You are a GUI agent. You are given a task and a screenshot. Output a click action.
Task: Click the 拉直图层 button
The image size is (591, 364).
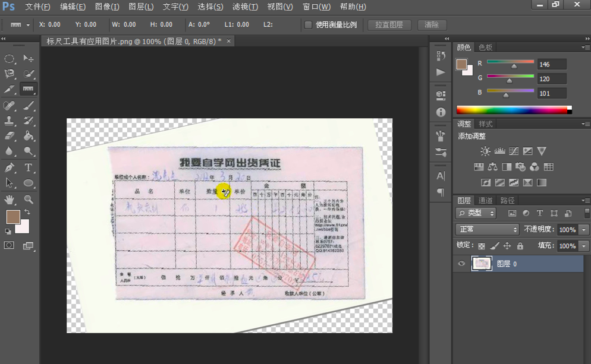(389, 25)
